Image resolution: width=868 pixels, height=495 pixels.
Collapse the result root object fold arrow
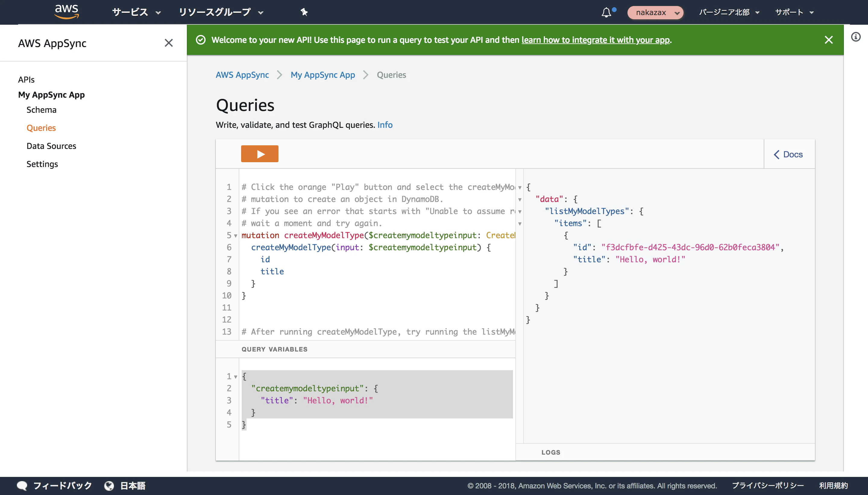pos(520,187)
